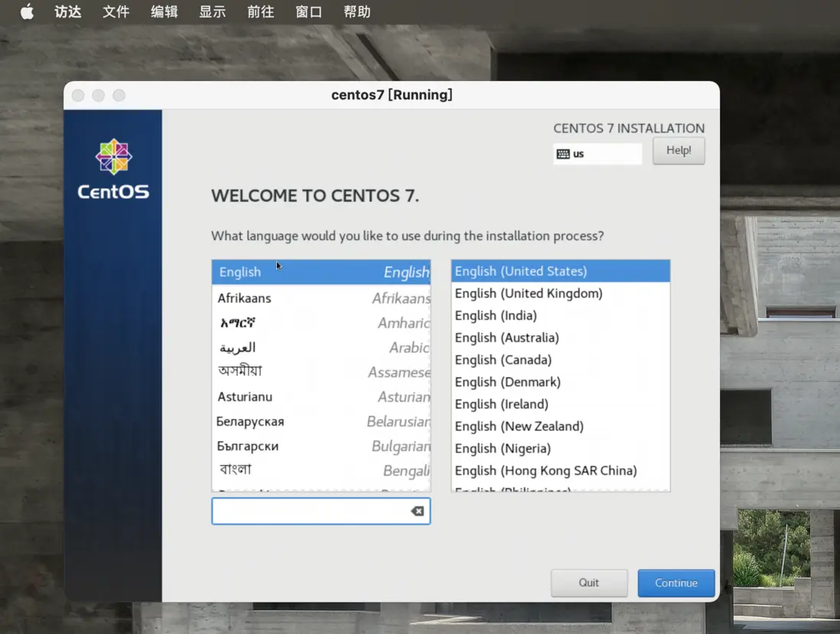The height and width of the screenshot is (634, 840).
Task: Close the centos7 VM window
Action: [x=78, y=96]
